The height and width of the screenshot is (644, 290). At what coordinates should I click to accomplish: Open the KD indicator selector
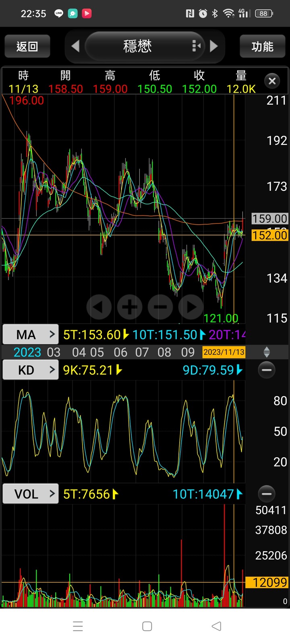(x=31, y=370)
